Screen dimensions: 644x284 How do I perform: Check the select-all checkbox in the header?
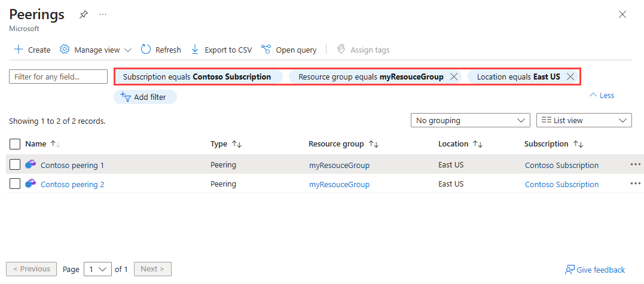16,144
